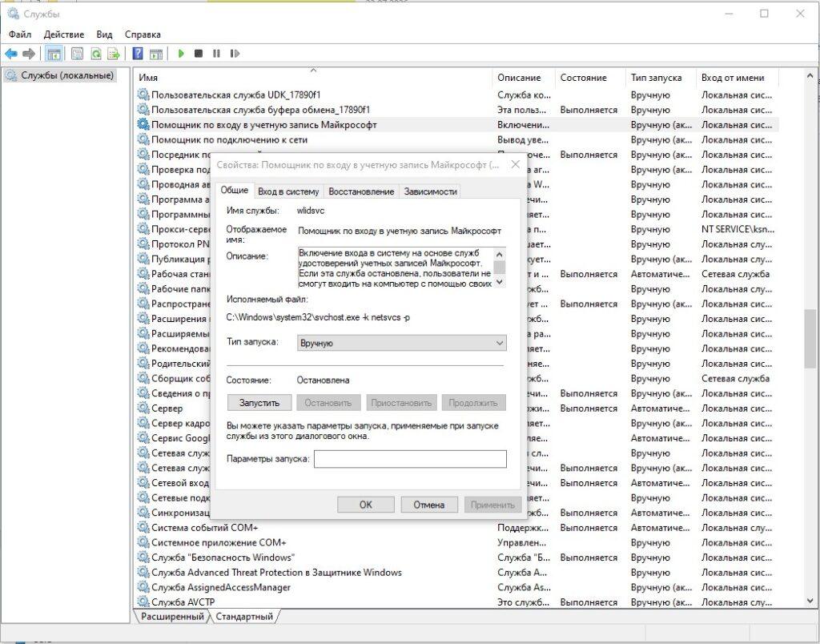This screenshot has width=820, height=644.
Task: Click the services list scroll up arrow
Action: point(810,76)
